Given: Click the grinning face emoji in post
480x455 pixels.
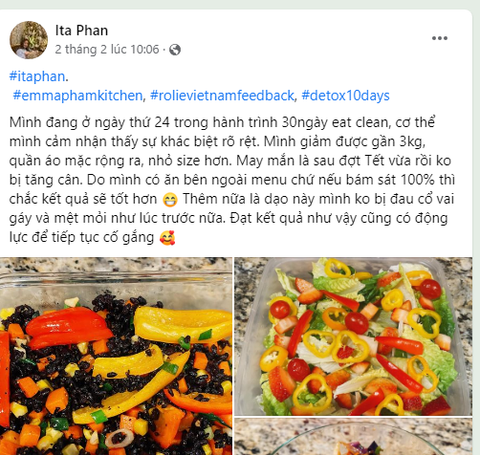Looking at the screenshot, I should pos(170,199).
